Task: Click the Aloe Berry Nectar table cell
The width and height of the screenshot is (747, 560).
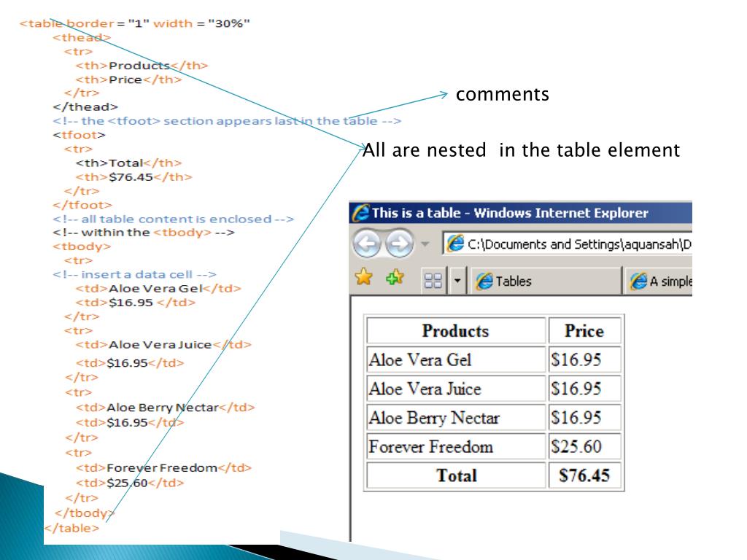Action: click(x=456, y=418)
